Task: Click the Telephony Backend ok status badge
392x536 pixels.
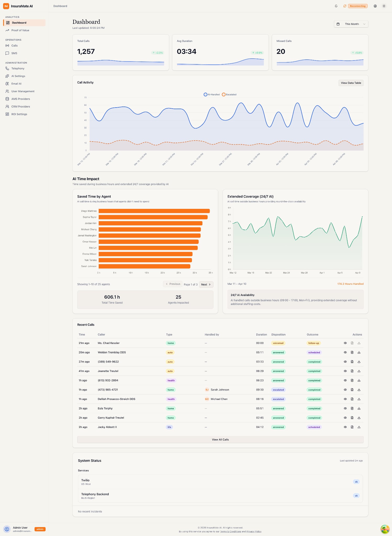Action: [356, 496]
